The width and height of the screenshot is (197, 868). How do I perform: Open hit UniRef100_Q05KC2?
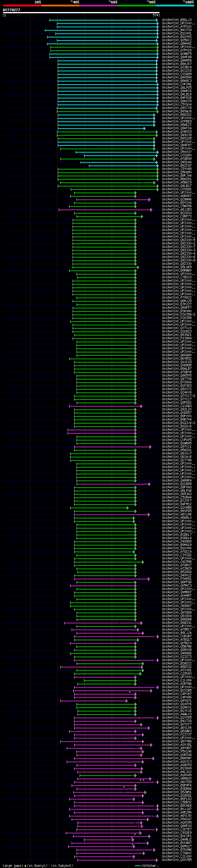click(x=177, y=40)
